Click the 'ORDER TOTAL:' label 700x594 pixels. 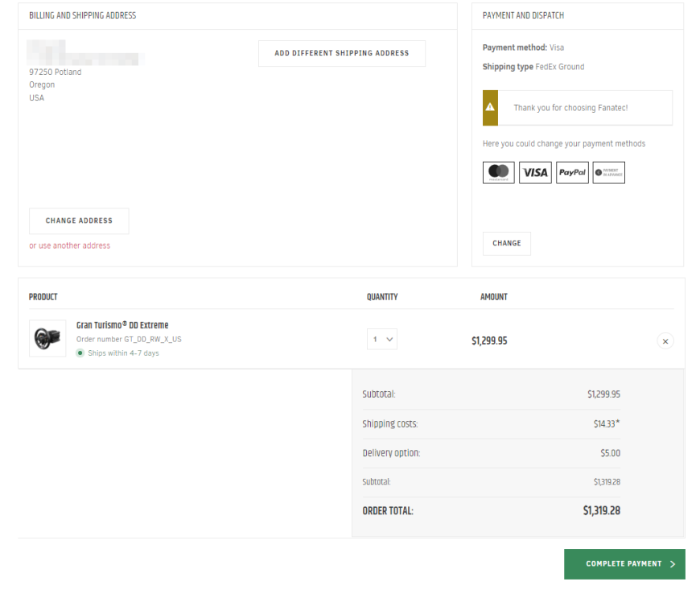388,511
